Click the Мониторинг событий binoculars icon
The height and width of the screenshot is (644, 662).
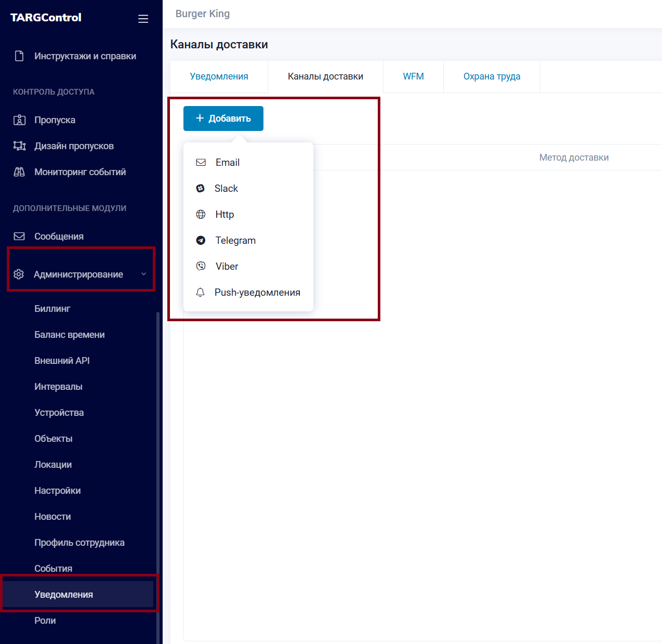tap(19, 172)
